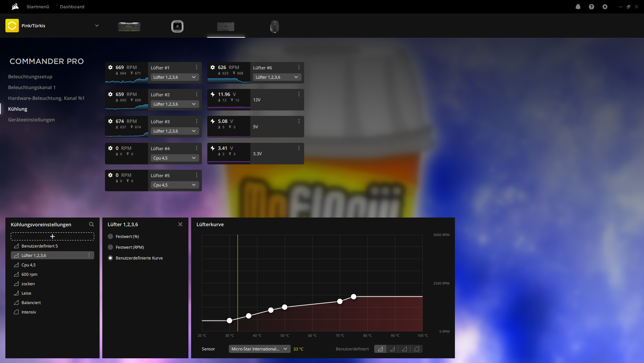Open the notifications bell icon
This screenshot has width=644, height=363.
pyautogui.click(x=578, y=7)
